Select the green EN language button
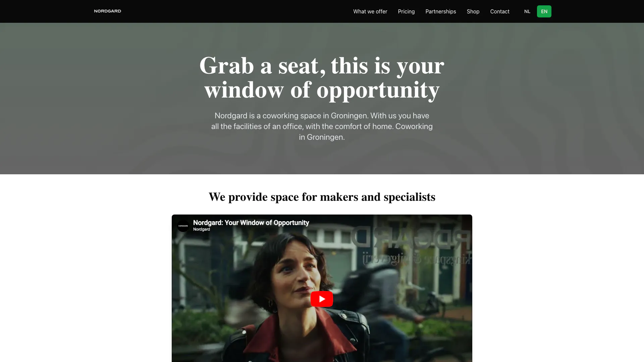 544,11
